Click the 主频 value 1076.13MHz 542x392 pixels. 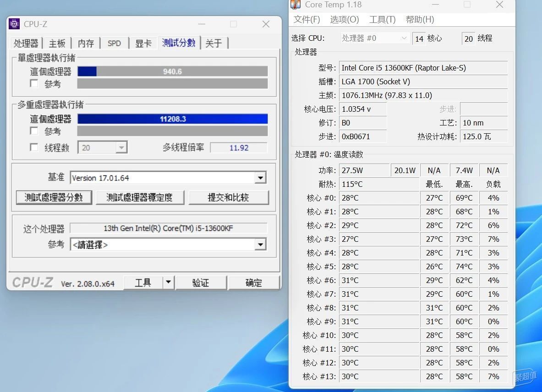423,95
